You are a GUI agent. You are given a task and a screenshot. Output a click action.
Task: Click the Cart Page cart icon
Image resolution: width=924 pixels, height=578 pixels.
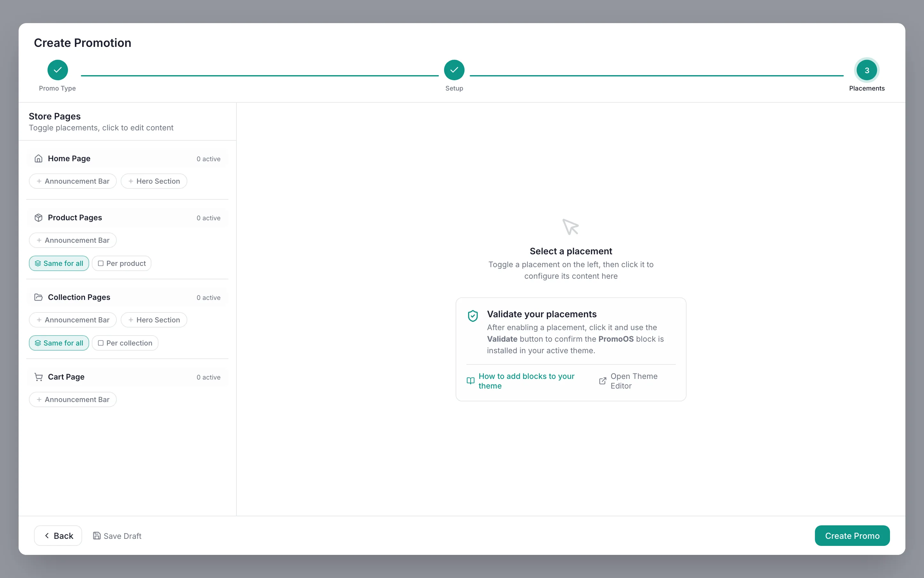pyautogui.click(x=38, y=377)
